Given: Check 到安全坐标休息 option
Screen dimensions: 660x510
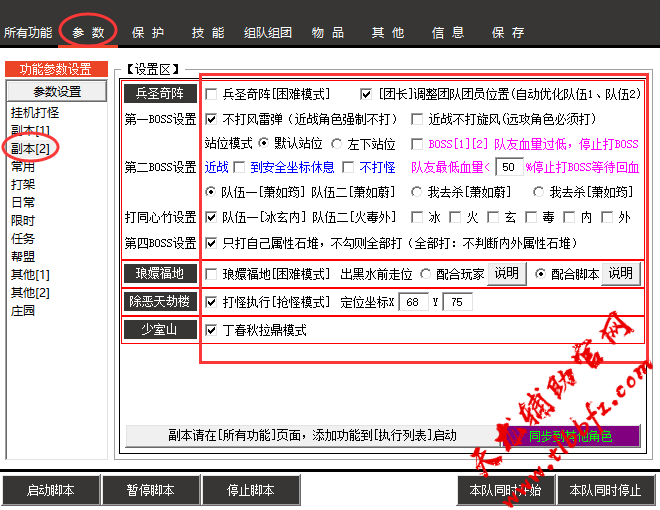Looking at the screenshot, I should (239, 167).
